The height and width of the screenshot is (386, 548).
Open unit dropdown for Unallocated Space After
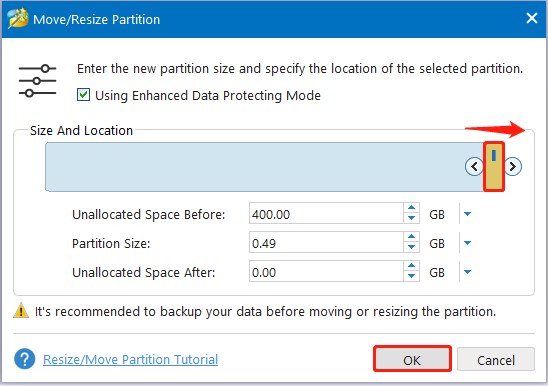pyautogui.click(x=467, y=272)
